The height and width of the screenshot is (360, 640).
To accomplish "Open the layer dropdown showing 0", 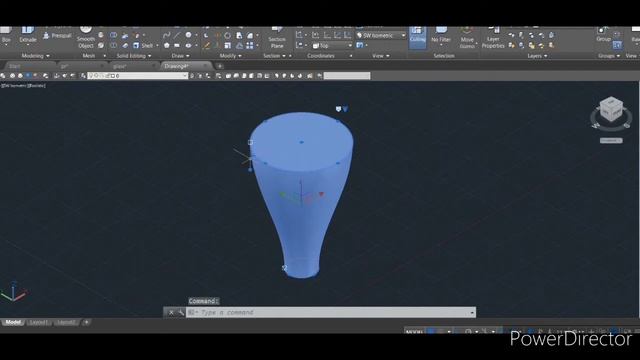I will click(138, 76).
